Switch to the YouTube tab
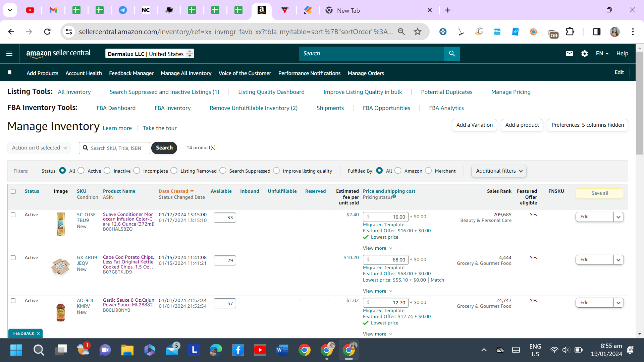Screen dimensions: 644x362 (x=30, y=10)
